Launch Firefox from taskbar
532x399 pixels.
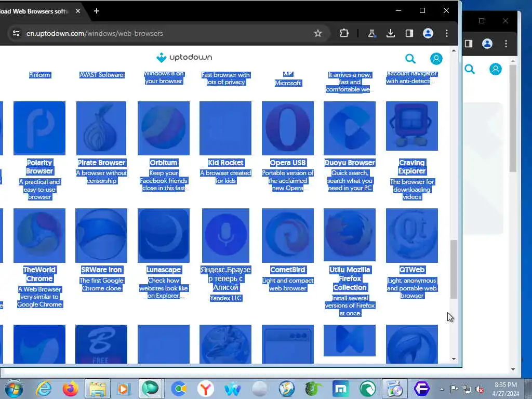71,389
